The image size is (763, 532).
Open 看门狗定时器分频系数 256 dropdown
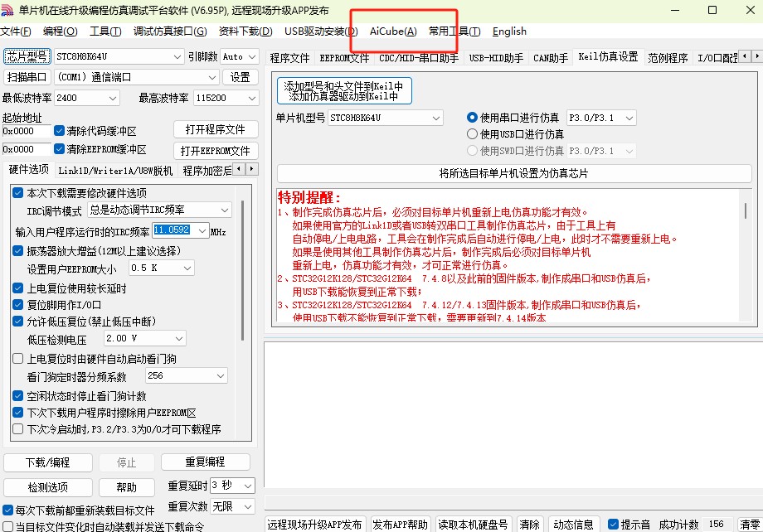point(187,375)
